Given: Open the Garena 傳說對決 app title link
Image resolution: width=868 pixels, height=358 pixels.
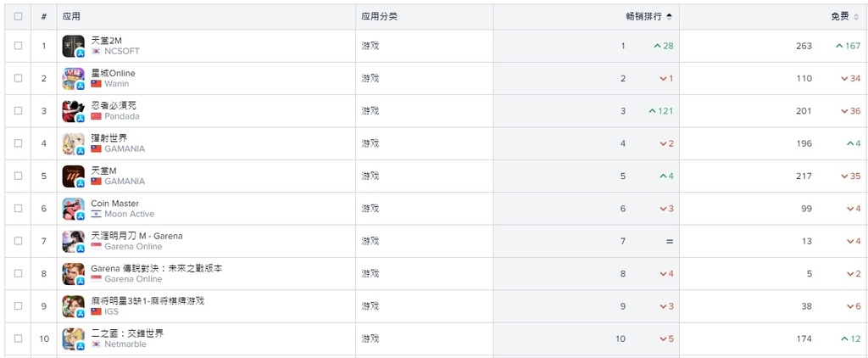Looking at the screenshot, I should coord(157,268).
